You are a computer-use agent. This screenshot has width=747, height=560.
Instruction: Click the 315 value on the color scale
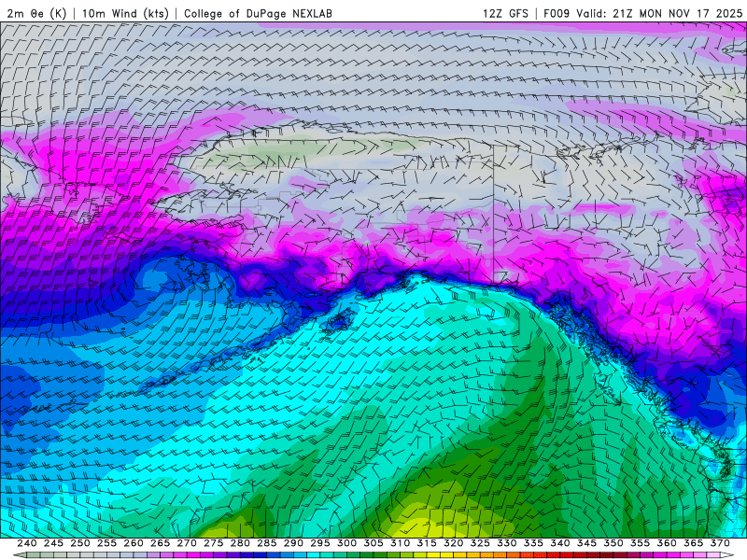point(427,543)
